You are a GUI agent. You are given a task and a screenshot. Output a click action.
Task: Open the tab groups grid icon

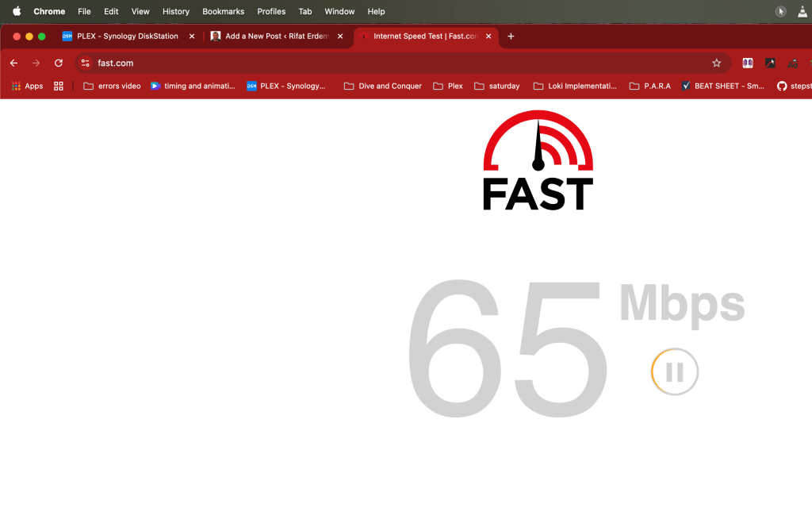click(59, 86)
